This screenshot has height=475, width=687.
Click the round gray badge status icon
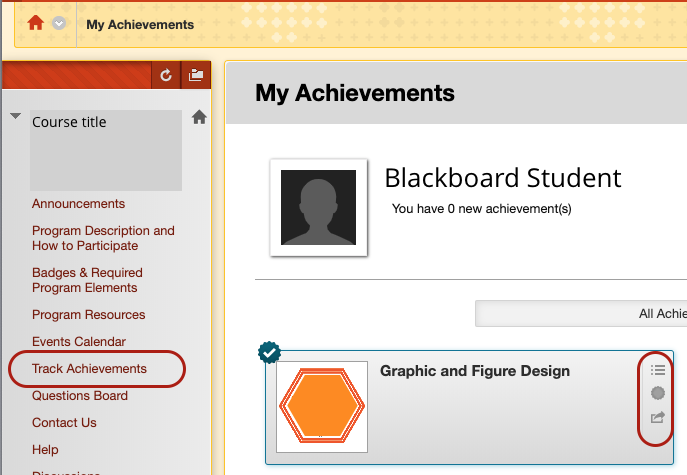pos(658,393)
